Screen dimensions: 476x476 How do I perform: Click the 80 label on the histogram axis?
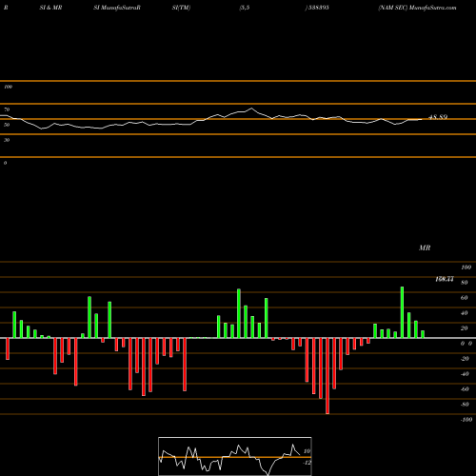(x=465, y=283)
